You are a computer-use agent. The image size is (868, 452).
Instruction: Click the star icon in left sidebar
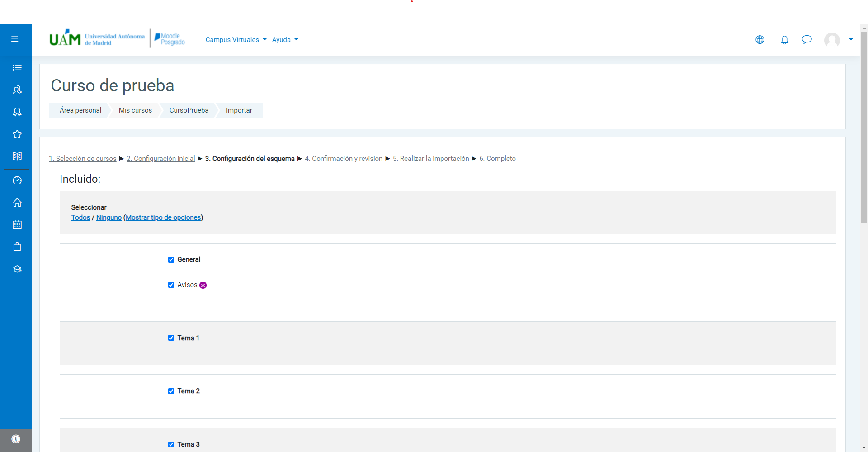(17, 134)
